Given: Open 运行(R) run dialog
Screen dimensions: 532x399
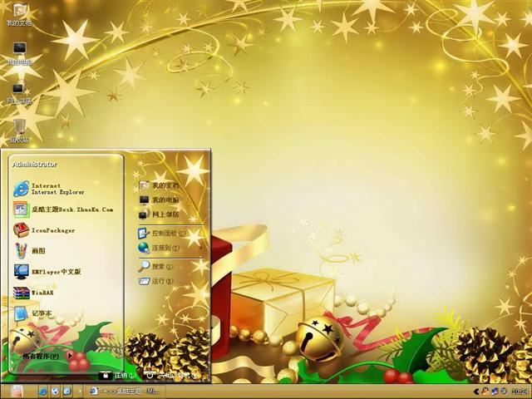Looking at the screenshot, I should pyautogui.click(x=155, y=281).
